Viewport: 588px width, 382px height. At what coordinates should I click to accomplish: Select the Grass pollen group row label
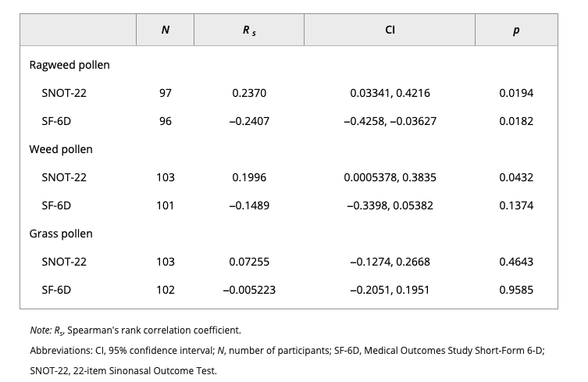click(62, 234)
